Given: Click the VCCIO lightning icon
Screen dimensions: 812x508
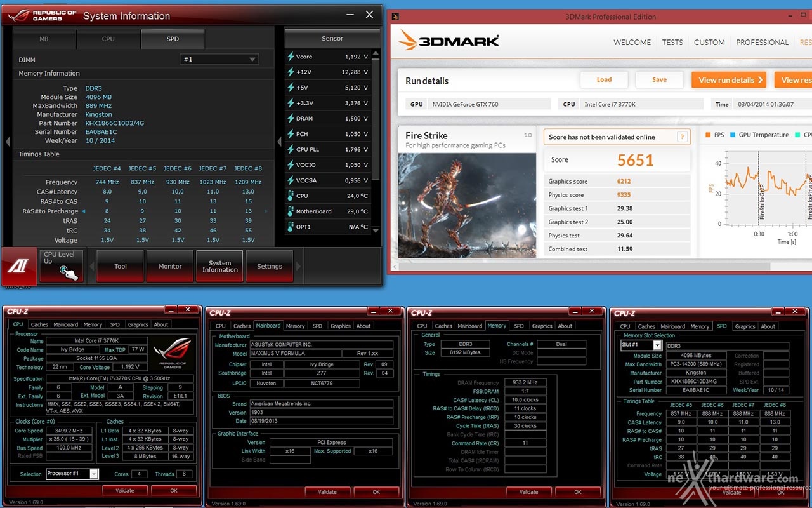Looking at the screenshot, I should click(291, 165).
